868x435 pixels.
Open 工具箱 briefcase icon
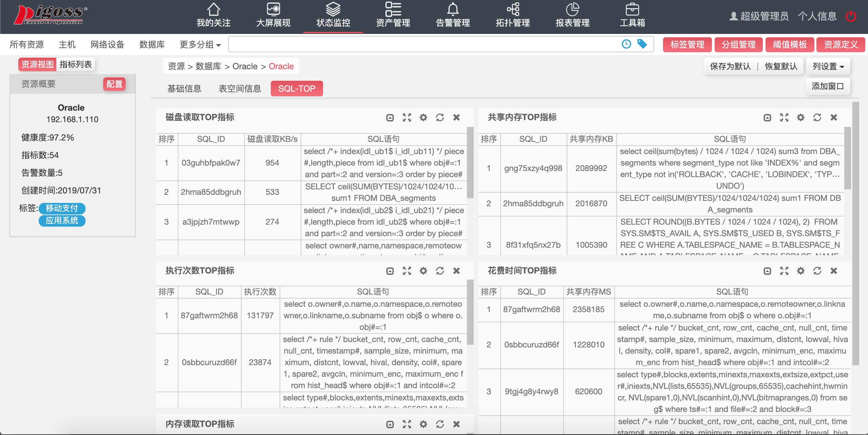coord(632,9)
